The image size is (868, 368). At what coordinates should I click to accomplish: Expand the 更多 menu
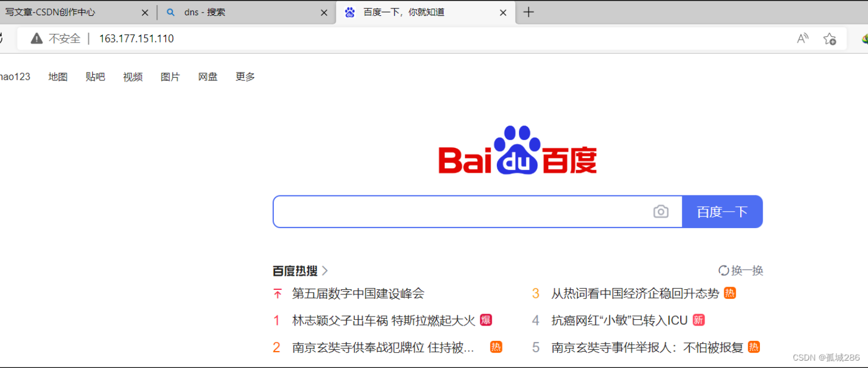pyautogui.click(x=245, y=76)
